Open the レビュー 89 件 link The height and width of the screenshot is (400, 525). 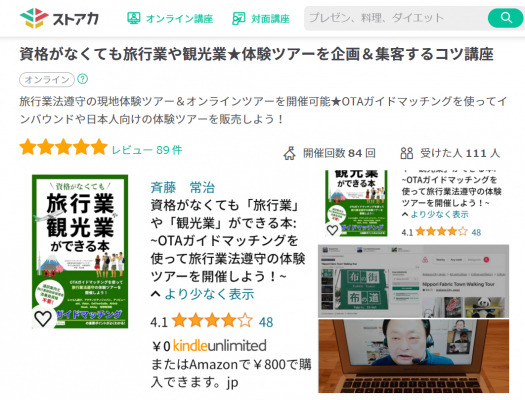[x=147, y=150]
